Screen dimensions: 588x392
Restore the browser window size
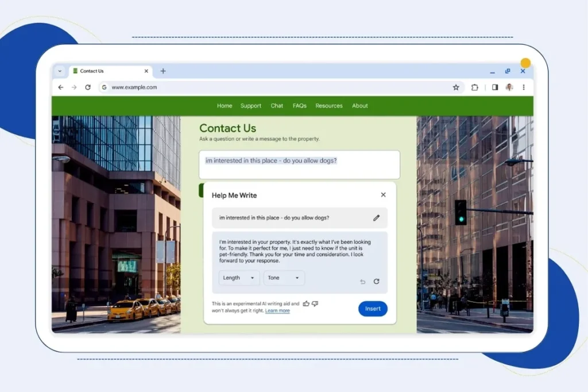(508, 71)
